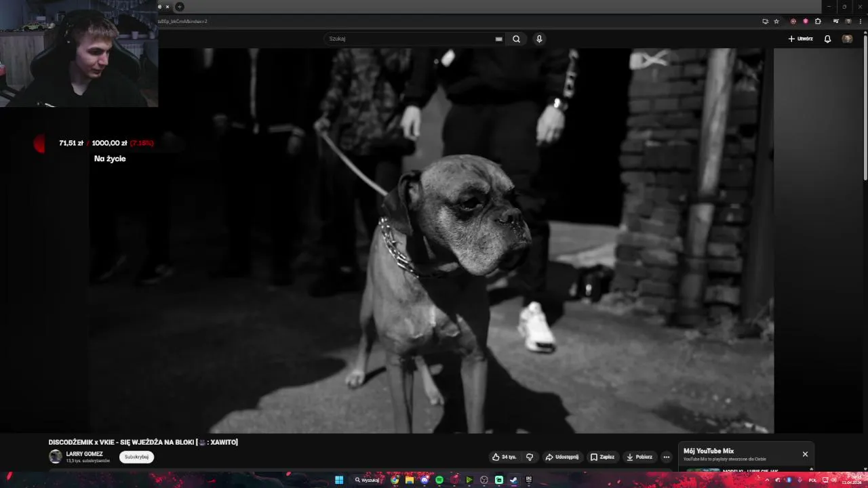Open the browser extensions puzzle icon
The height and width of the screenshot is (488, 868).
818,21
